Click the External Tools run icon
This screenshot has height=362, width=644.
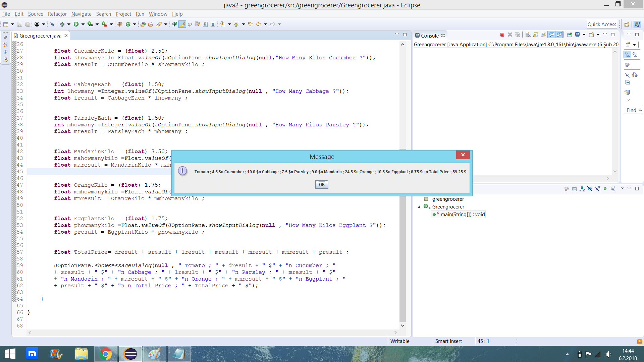pos(104,24)
